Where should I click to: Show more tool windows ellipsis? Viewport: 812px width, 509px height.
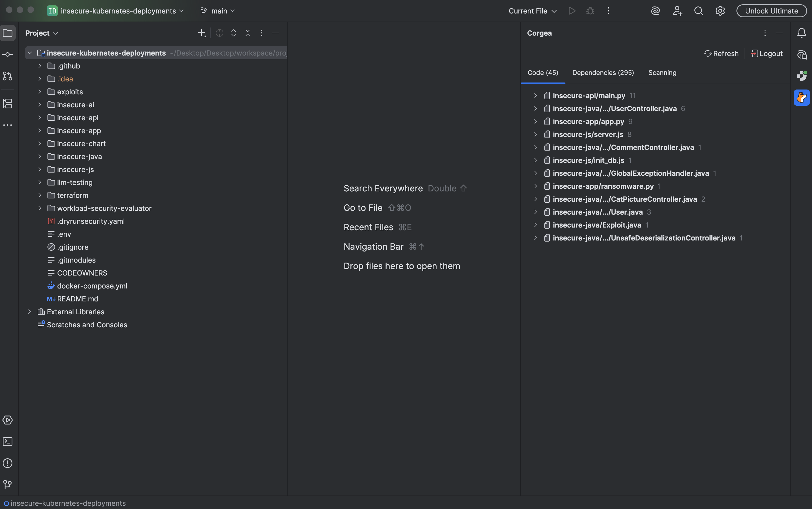tap(8, 125)
